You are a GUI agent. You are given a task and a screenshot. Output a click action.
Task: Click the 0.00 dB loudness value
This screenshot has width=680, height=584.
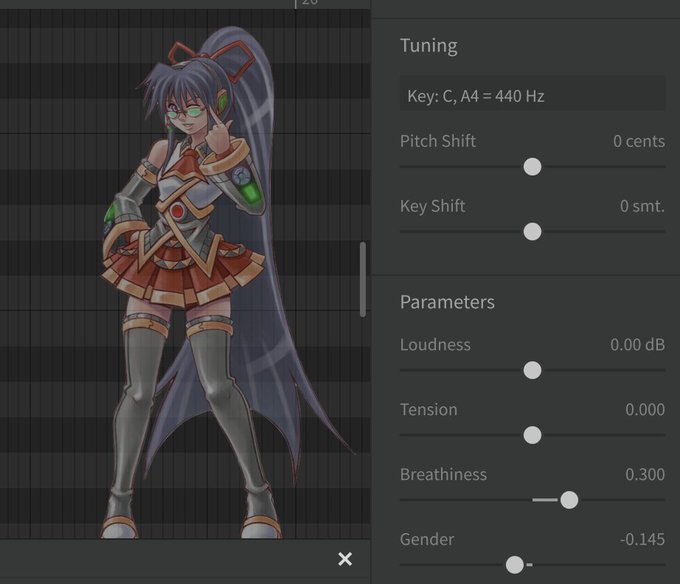[637, 345]
